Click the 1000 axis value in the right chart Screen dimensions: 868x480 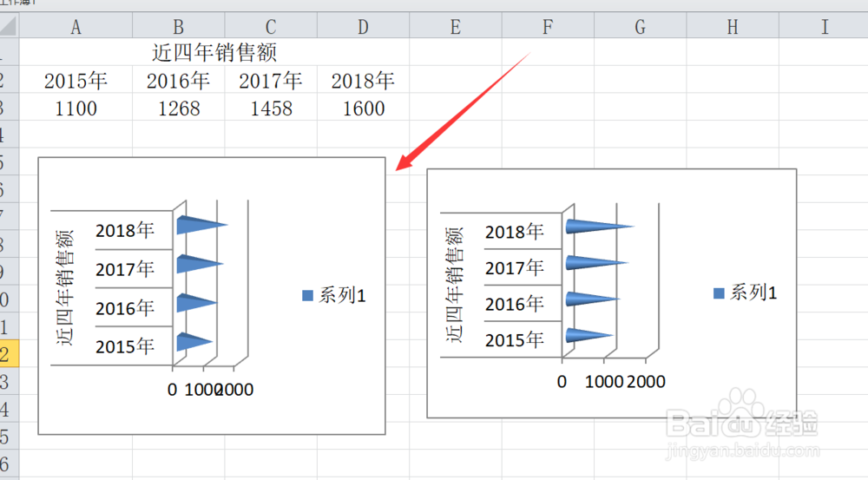(x=604, y=381)
